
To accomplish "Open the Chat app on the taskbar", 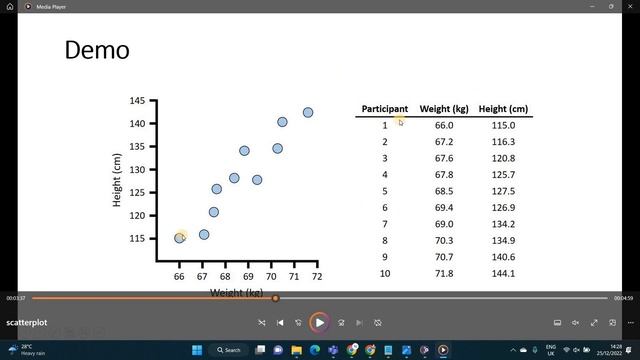I will coord(278,350).
